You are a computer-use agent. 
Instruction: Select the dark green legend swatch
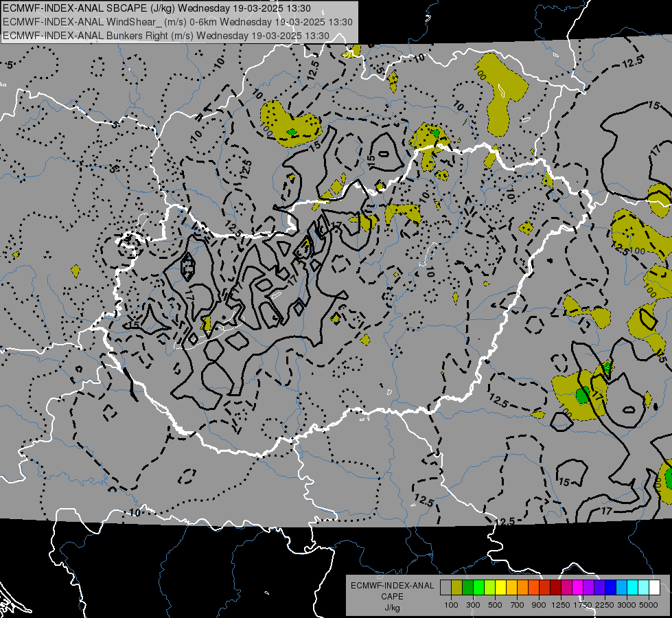[x=467, y=587]
